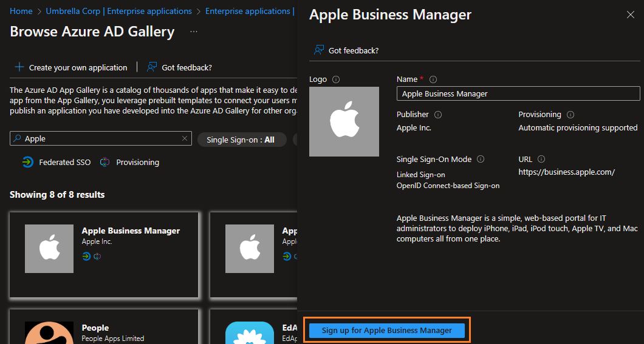
Task: Click the feedback icon in the side panel
Action: tap(319, 50)
